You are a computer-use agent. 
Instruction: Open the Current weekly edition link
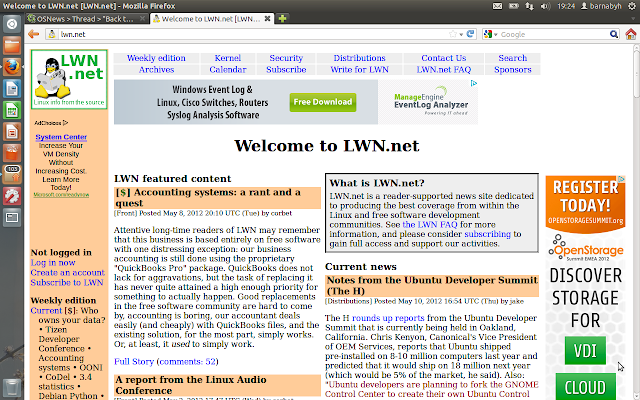[46, 311]
